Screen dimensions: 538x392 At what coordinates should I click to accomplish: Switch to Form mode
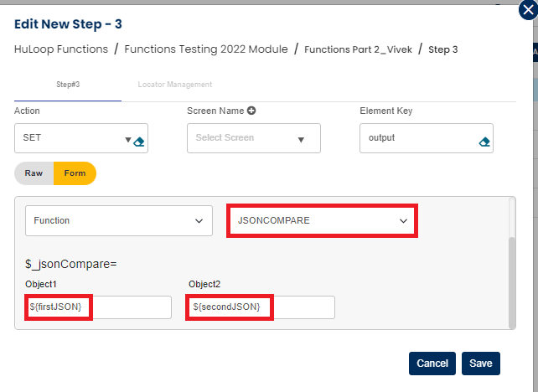[x=75, y=173]
